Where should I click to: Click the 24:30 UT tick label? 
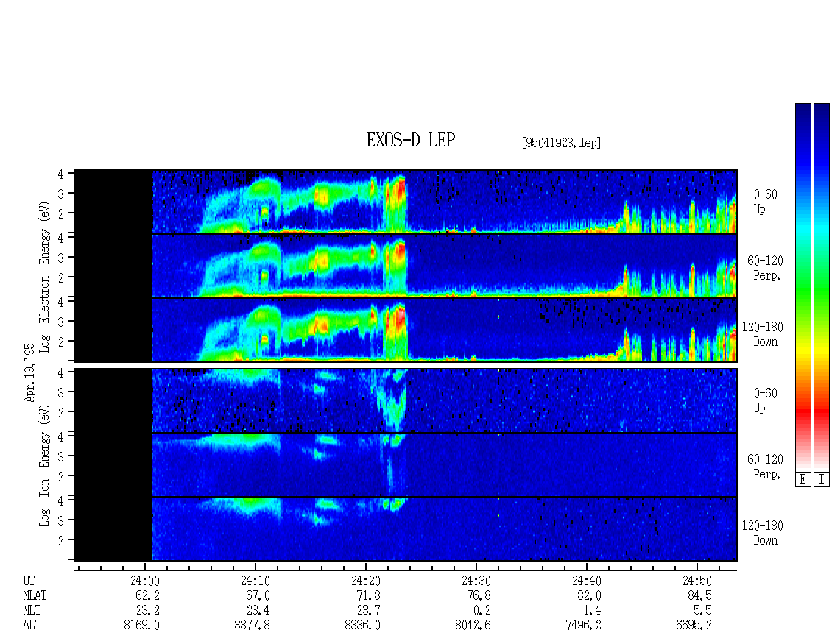click(x=476, y=581)
